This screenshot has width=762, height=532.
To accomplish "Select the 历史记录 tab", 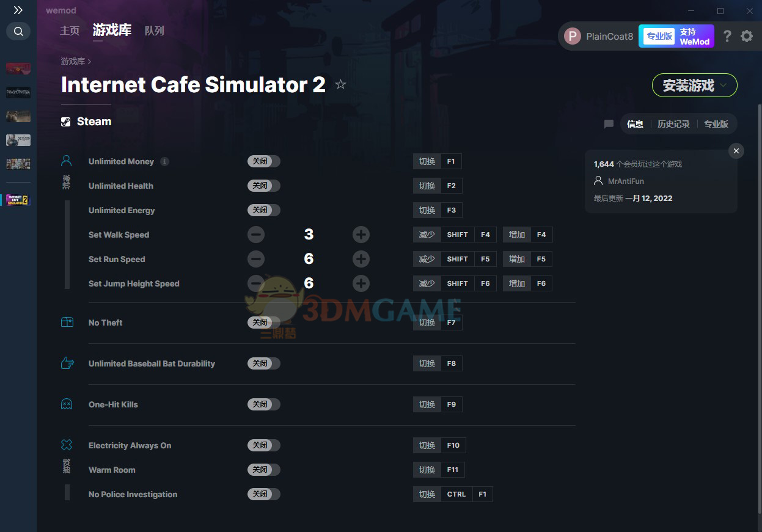I will tap(673, 124).
